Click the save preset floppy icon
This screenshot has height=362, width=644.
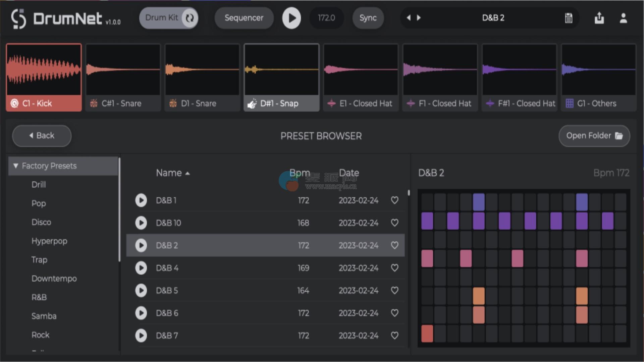(x=568, y=18)
